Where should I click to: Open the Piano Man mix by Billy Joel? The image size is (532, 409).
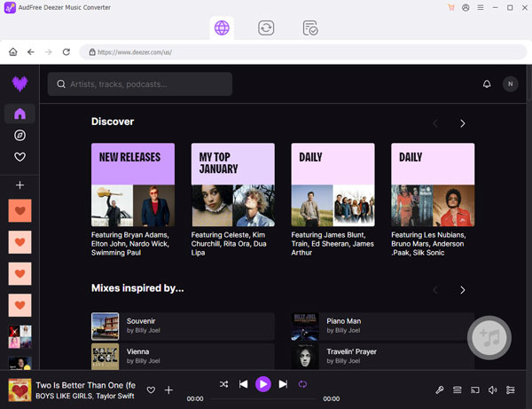coord(383,326)
